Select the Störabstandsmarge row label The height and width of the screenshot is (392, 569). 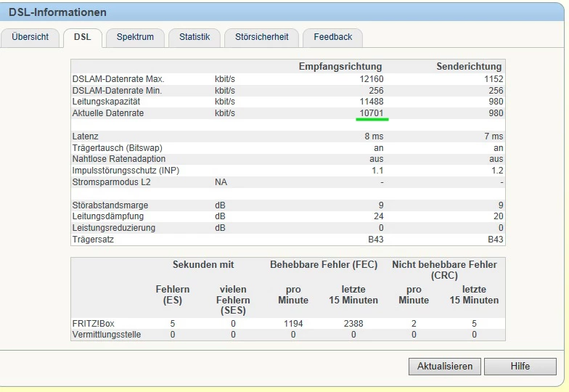pos(110,205)
